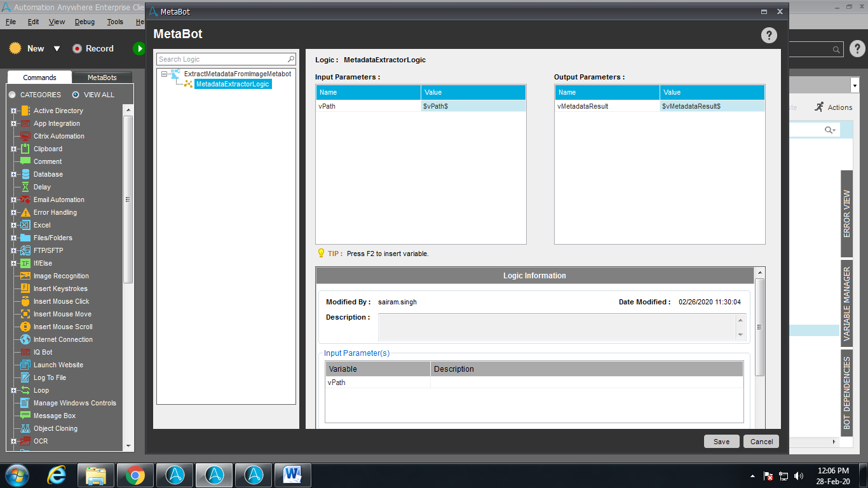The height and width of the screenshot is (488, 868).
Task: Click the Launch Website command icon
Action: coord(25,365)
